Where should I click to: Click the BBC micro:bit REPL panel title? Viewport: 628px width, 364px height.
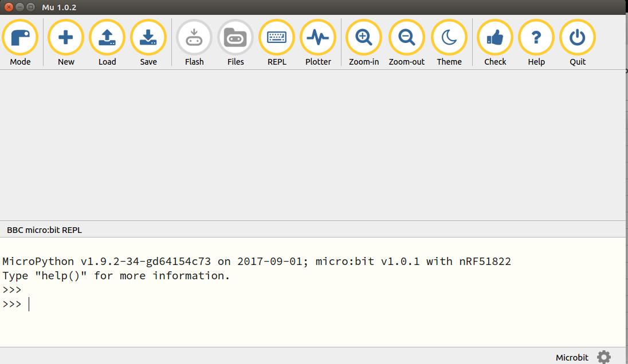point(45,230)
